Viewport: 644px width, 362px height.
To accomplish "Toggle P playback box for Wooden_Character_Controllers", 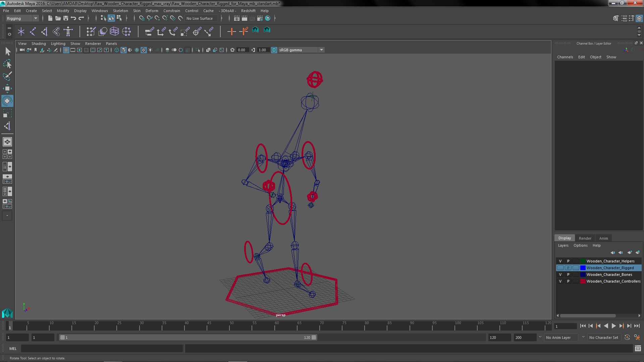I will click(x=568, y=281).
